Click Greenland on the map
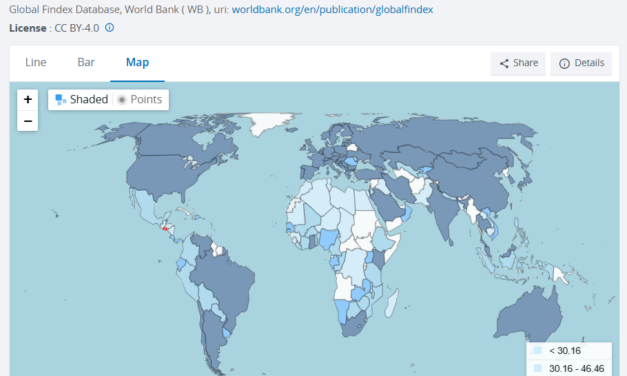Image resolution: width=627 pixels, height=376 pixels. pyautogui.click(x=268, y=122)
